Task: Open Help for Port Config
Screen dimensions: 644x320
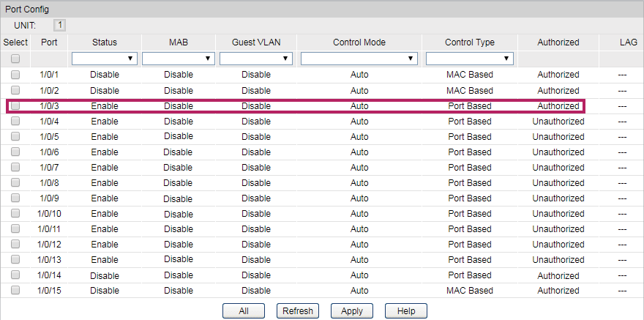Action: pyautogui.click(x=405, y=311)
